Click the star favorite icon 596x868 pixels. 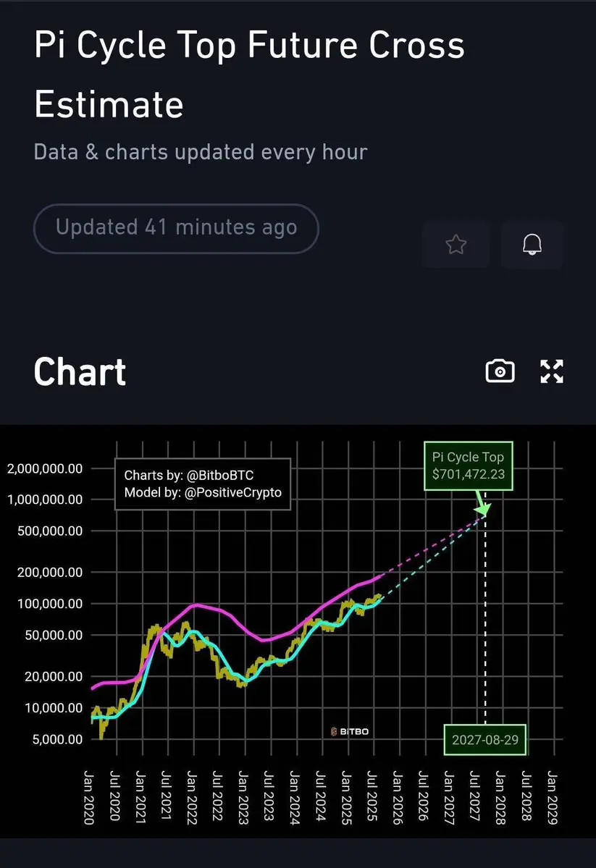(x=456, y=244)
